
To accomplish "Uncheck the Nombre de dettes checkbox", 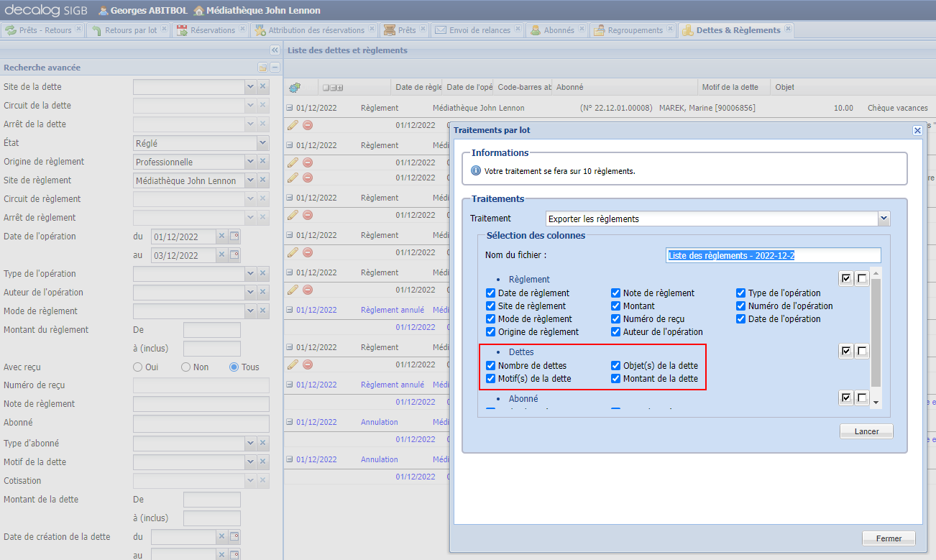I will tap(491, 366).
